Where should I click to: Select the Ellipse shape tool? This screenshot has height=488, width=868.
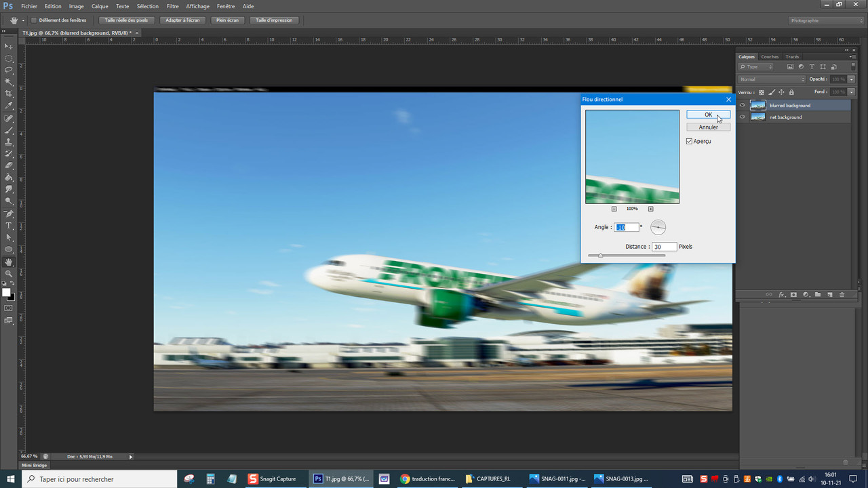click(x=9, y=249)
